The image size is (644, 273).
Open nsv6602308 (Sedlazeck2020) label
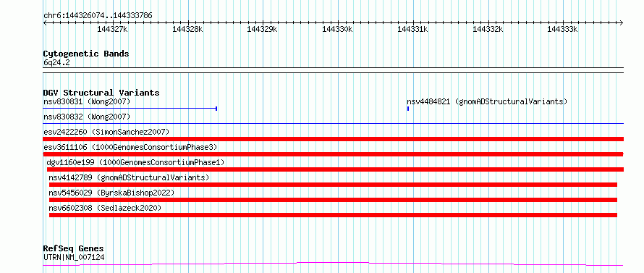(105, 208)
